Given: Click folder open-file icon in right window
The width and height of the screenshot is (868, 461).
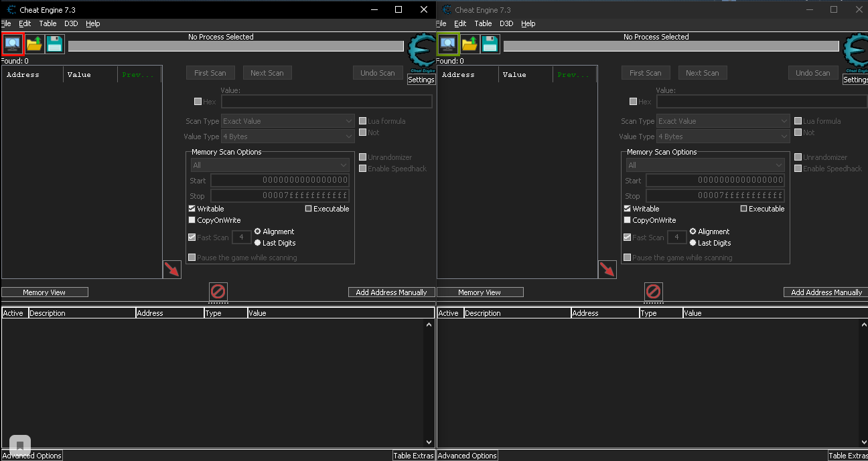Looking at the screenshot, I should tap(469, 44).
